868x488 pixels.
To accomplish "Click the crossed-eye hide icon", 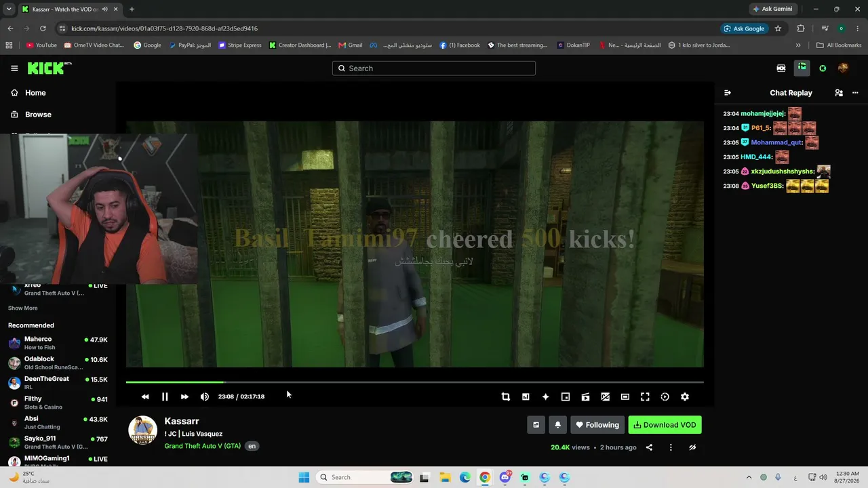I will (692, 447).
